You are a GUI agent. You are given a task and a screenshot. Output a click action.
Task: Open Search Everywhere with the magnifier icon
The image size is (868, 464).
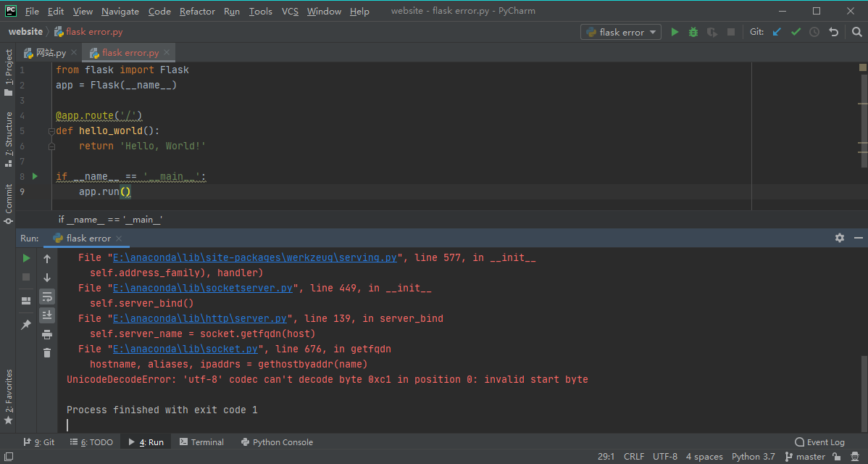[x=856, y=32]
